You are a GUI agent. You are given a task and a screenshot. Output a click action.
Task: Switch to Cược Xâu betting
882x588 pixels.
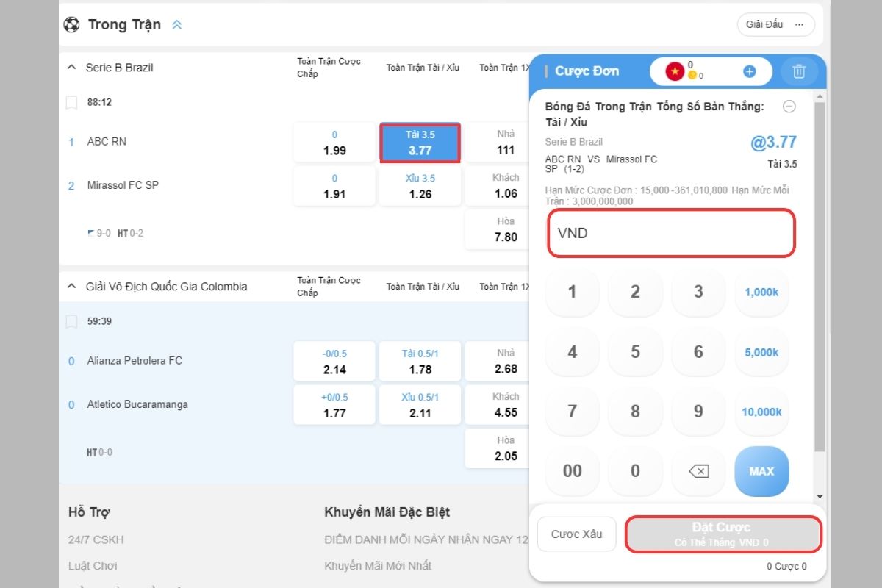[576, 534]
